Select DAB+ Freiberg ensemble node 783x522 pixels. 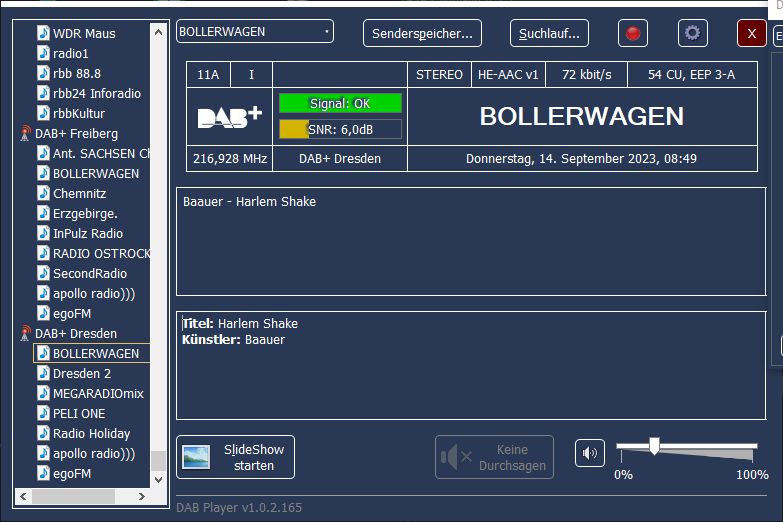[x=76, y=133]
